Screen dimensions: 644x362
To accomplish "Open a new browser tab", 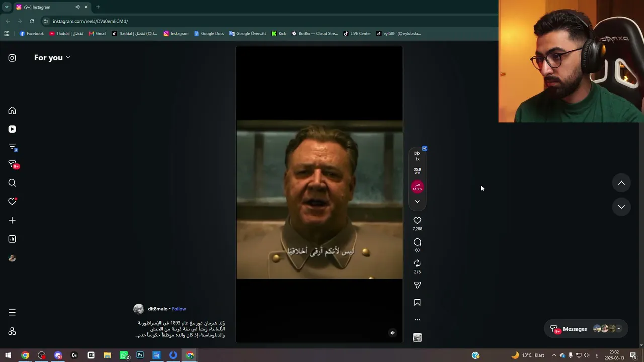I will [98, 7].
